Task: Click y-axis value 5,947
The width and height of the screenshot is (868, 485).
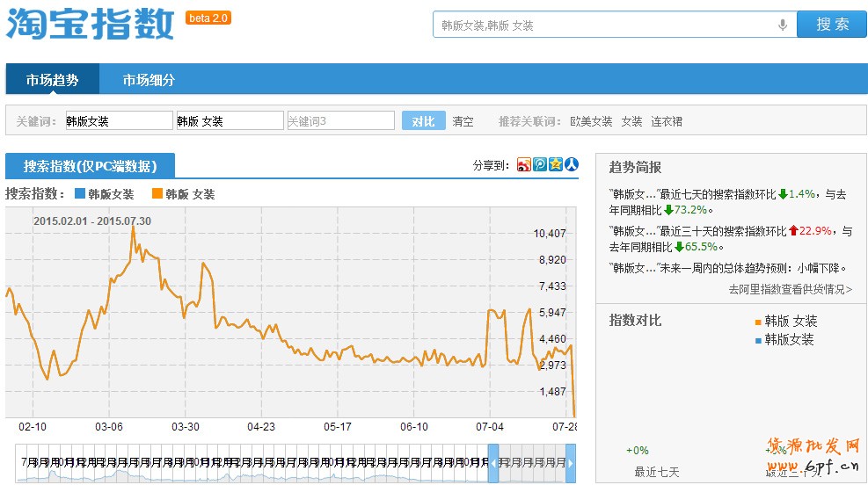Action: [x=552, y=313]
